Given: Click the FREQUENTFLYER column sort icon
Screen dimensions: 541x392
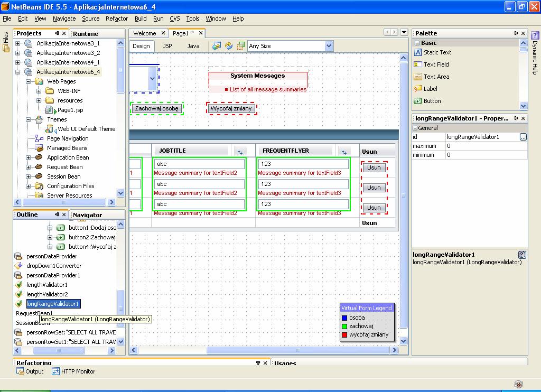Looking at the screenshot, I should click(x=344, y=152).
